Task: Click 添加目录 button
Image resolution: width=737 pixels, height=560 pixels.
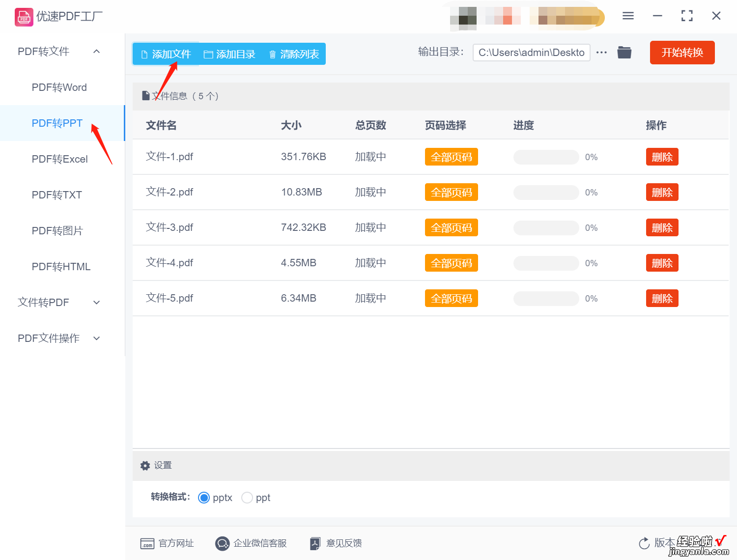Action: (229, 54)
